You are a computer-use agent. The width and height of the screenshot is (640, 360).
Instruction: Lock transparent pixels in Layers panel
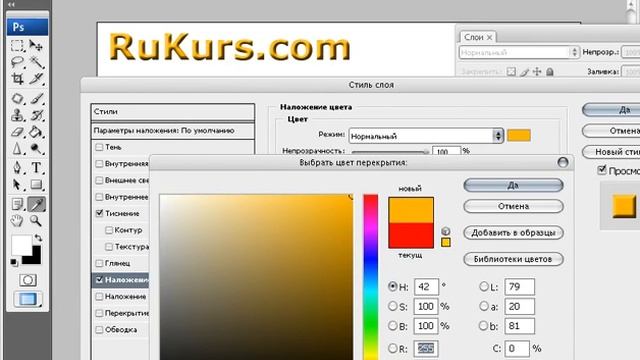pos(511,71)
